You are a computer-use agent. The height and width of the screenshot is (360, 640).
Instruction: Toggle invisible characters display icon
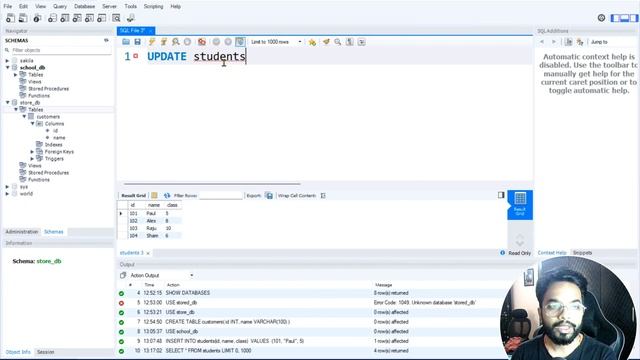350,42
